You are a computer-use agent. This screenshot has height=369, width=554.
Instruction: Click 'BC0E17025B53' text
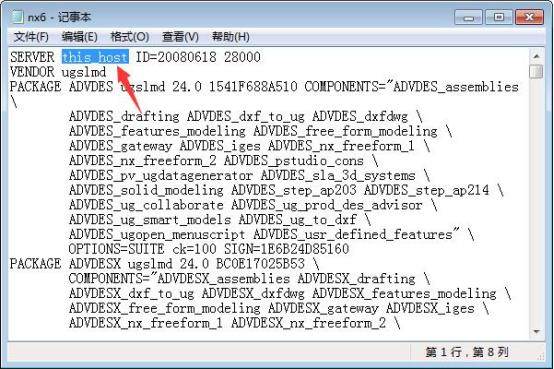coord(260,264)
